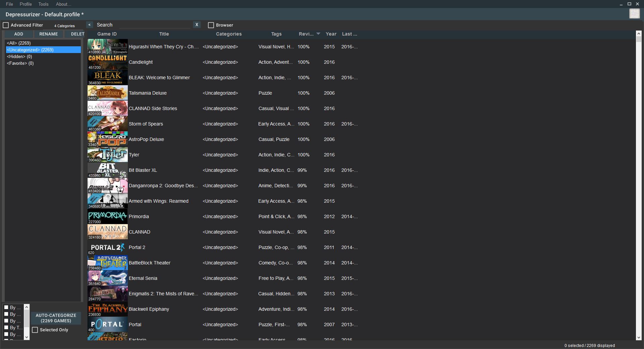Viewport: 644px width, 349px height.
Task: Click <Uncategorized> cell in Primordia row
Action: pos(220,216)
